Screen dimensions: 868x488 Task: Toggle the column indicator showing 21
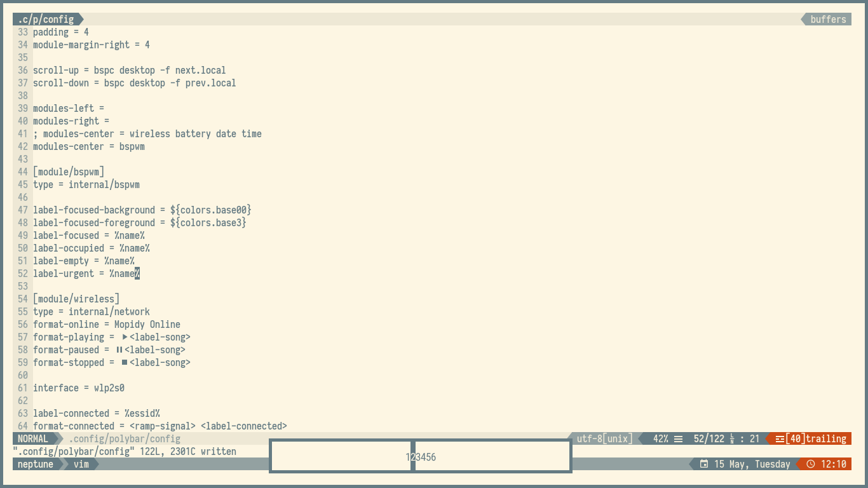click(x=755, y=438)
